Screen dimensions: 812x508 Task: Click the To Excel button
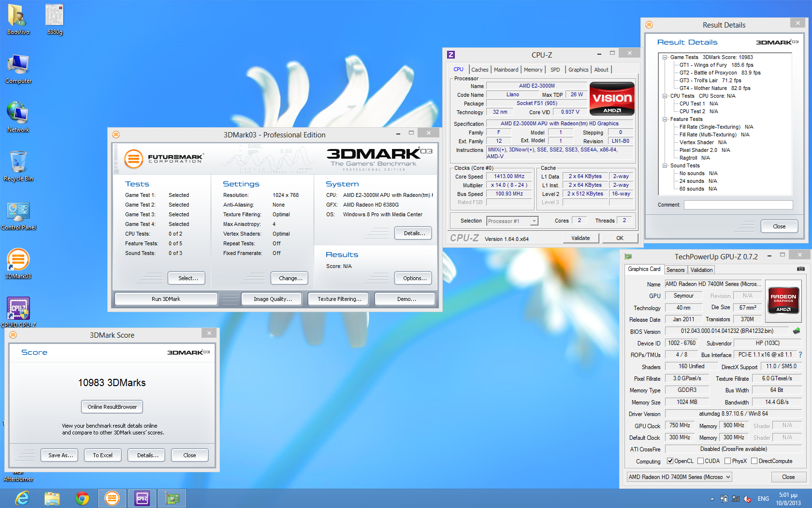[103, 455]
